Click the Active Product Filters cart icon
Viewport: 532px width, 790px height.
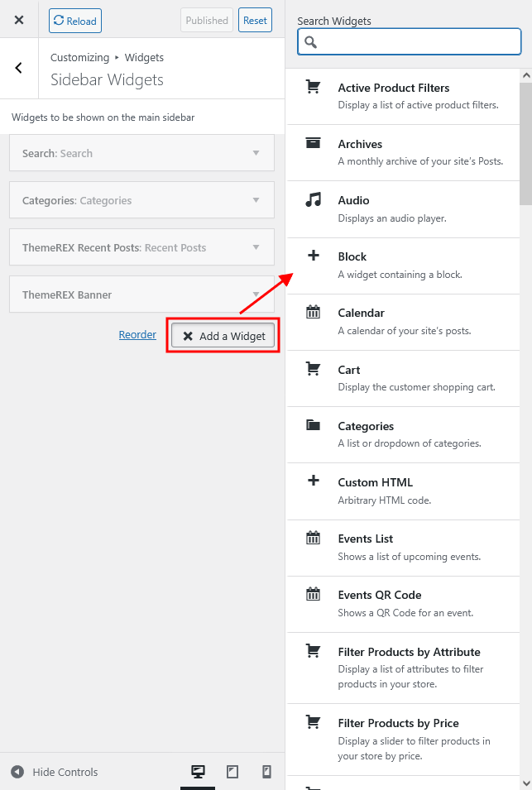click(313, 87)
